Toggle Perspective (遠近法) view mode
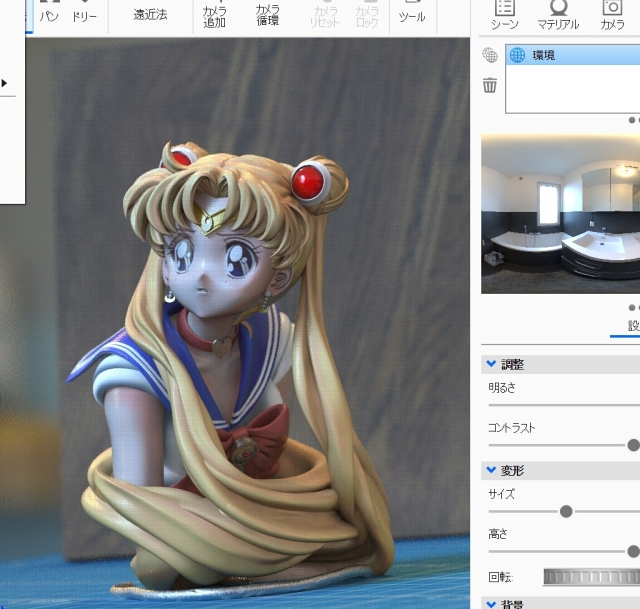The image size is (640, 609). [x=150, y=14]
